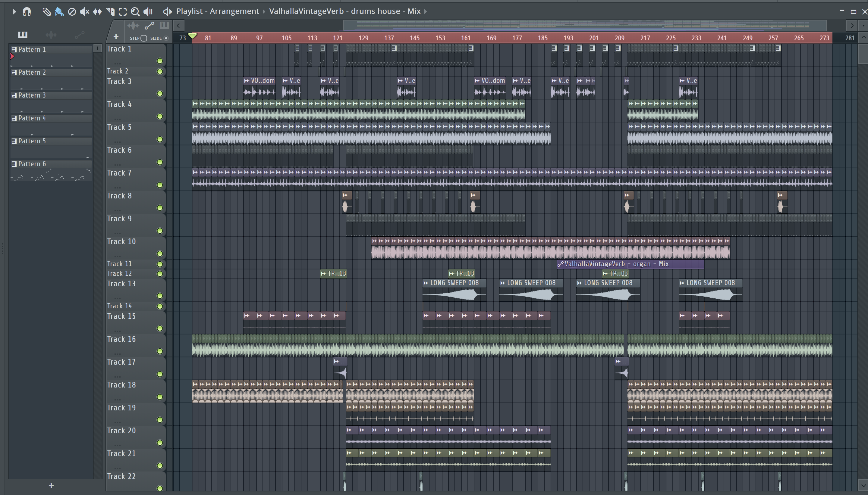Image resolution: width=868 pixels, height=495 pixels.
Task: Mute Track 2 with its green light
Action: click(160, 71)
